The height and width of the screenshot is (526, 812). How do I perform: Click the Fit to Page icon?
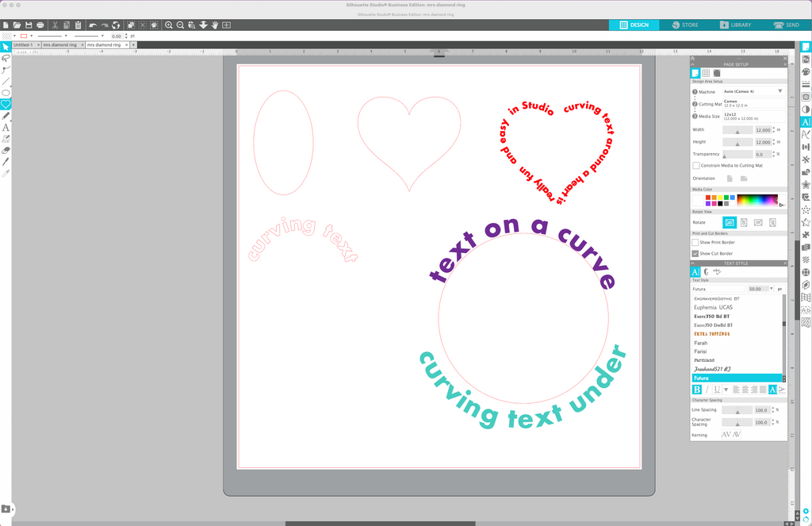(x=226, y=25)
